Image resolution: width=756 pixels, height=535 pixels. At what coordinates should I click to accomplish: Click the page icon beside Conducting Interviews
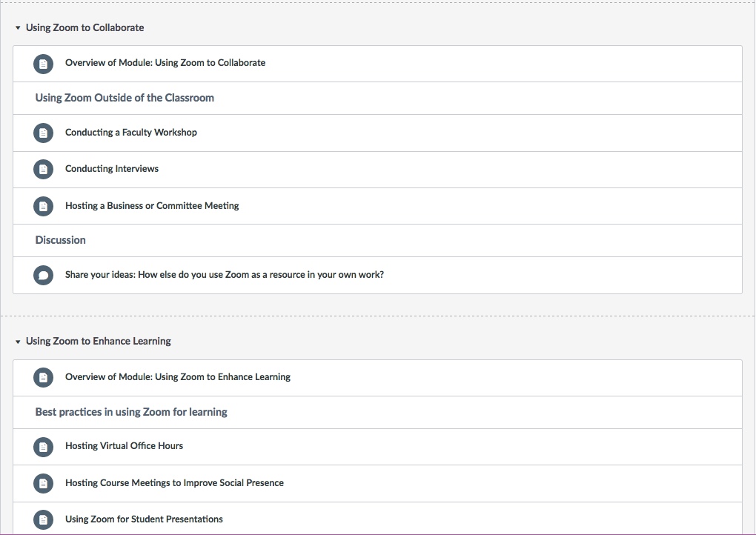(x=44, y=170)
